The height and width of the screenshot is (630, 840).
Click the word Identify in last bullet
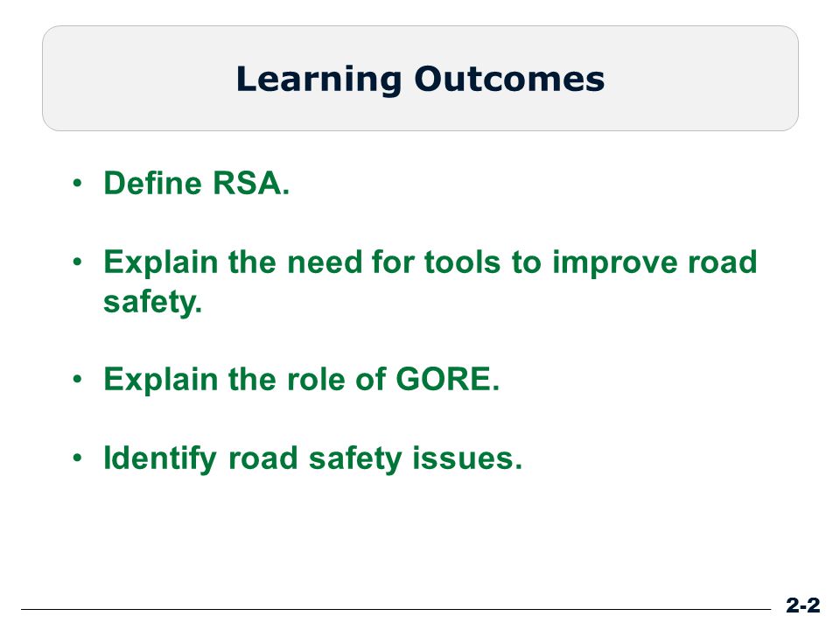coord(159,459)
